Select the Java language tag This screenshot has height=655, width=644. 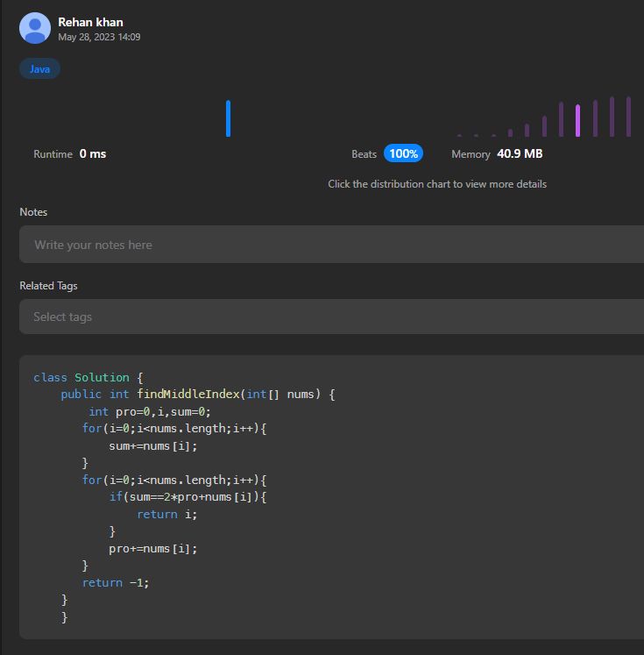click(39, 69)
